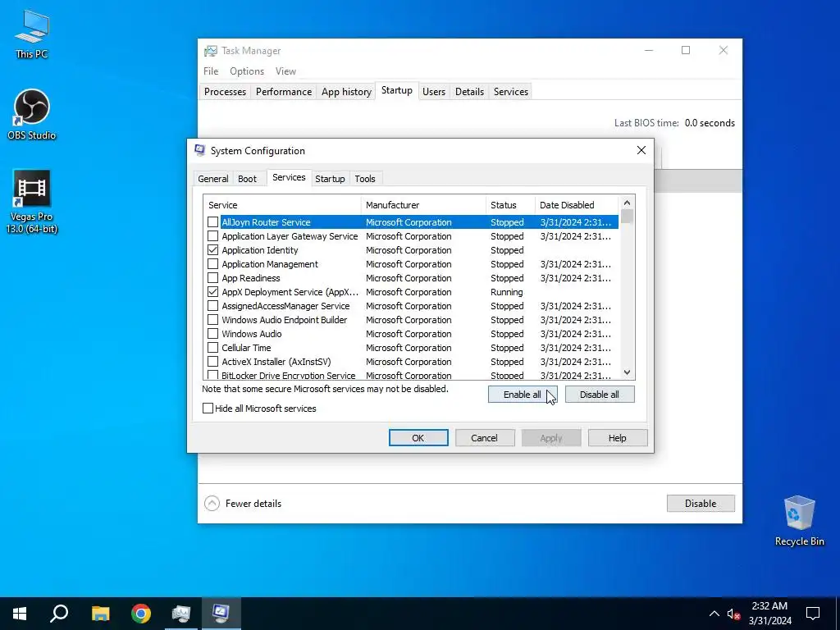Switch to the Tools tab
The width and height of the screenshot is (840, 630).
coord(365,179)
